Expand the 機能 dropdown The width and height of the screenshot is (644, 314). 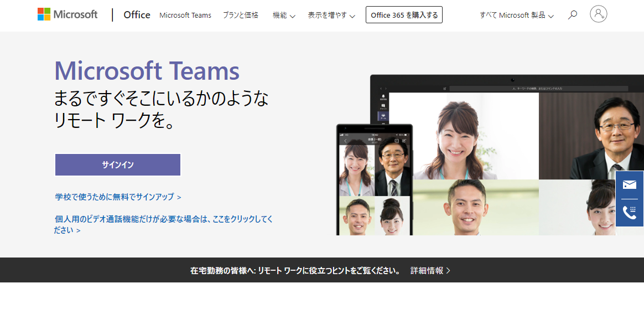(x=284, y=16)
